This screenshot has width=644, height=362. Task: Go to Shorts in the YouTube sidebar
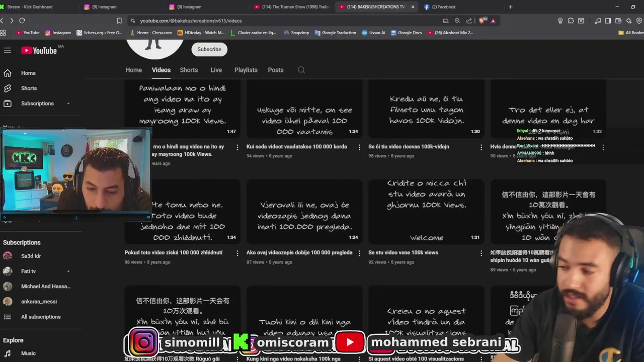[x=41, y=88]
